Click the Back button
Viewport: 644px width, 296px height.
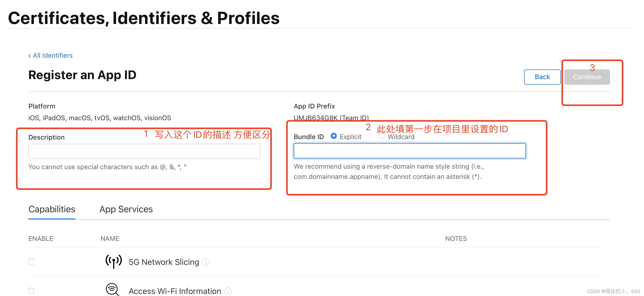542,77
